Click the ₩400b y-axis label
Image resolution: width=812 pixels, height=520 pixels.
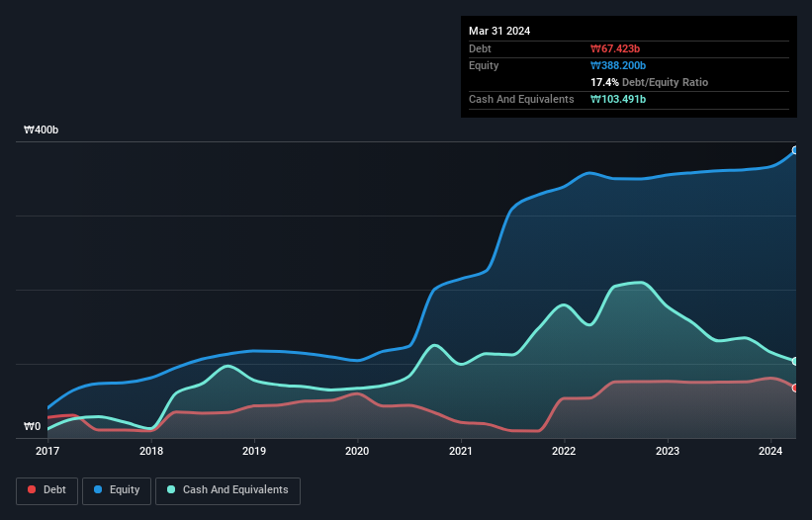[41, 130]
